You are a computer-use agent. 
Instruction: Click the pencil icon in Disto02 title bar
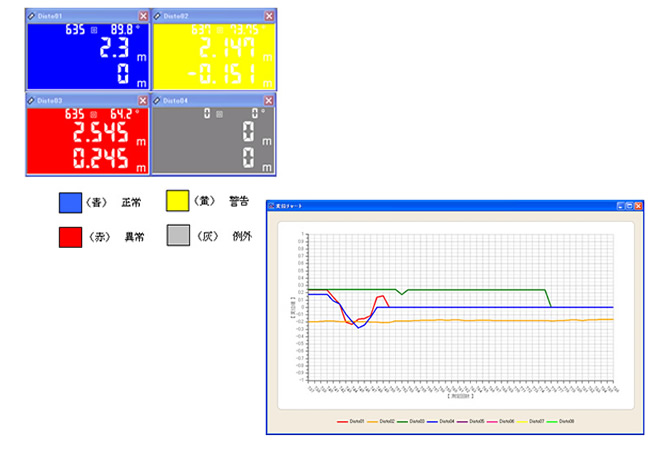click(157, 16)
